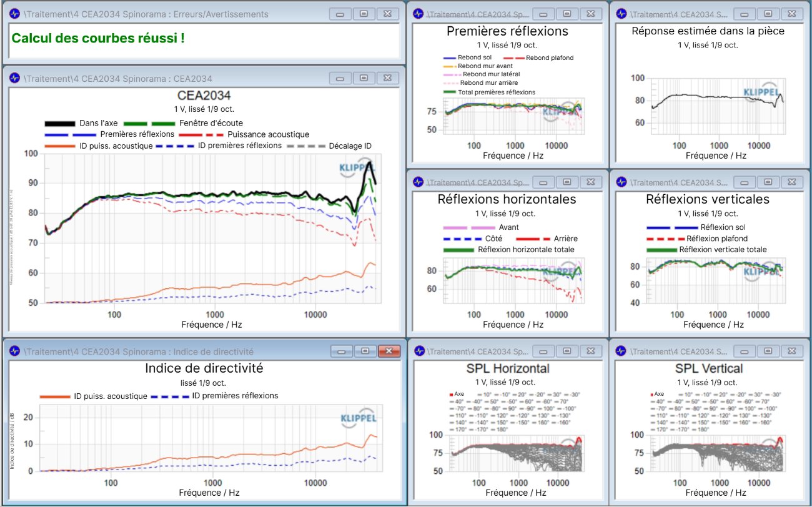This screenshot has width=812, height=507.
Task: Minimize the Erreurs/Avertissements window
Action: 340,14
